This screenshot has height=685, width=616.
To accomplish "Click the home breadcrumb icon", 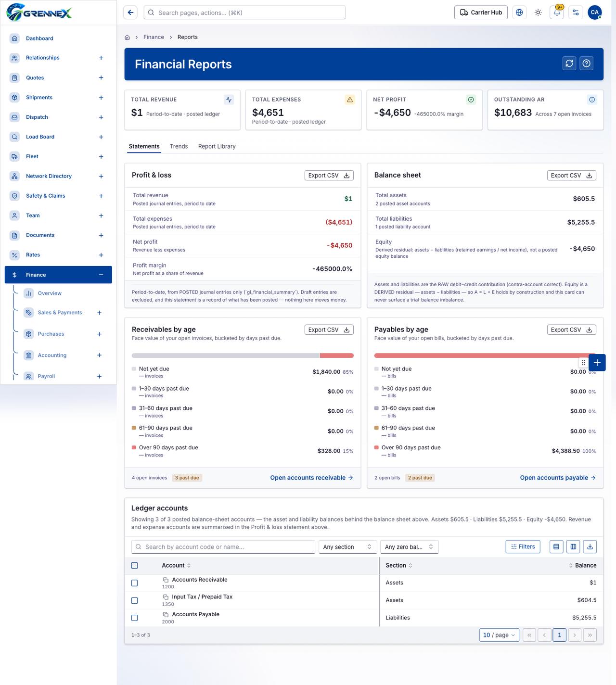I will point(127,37).
